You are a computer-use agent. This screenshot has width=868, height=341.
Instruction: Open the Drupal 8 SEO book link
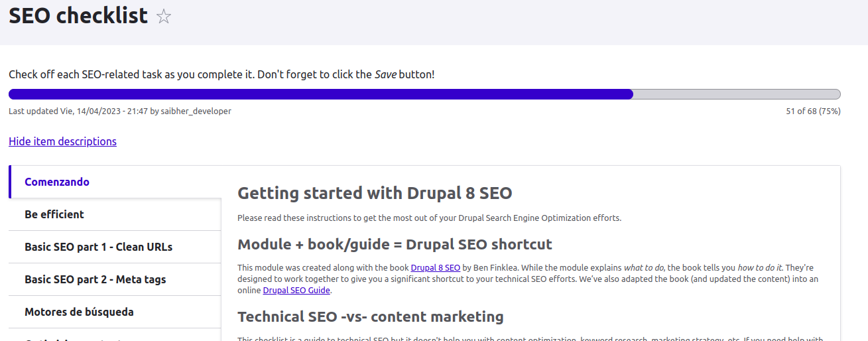point(435,268)
